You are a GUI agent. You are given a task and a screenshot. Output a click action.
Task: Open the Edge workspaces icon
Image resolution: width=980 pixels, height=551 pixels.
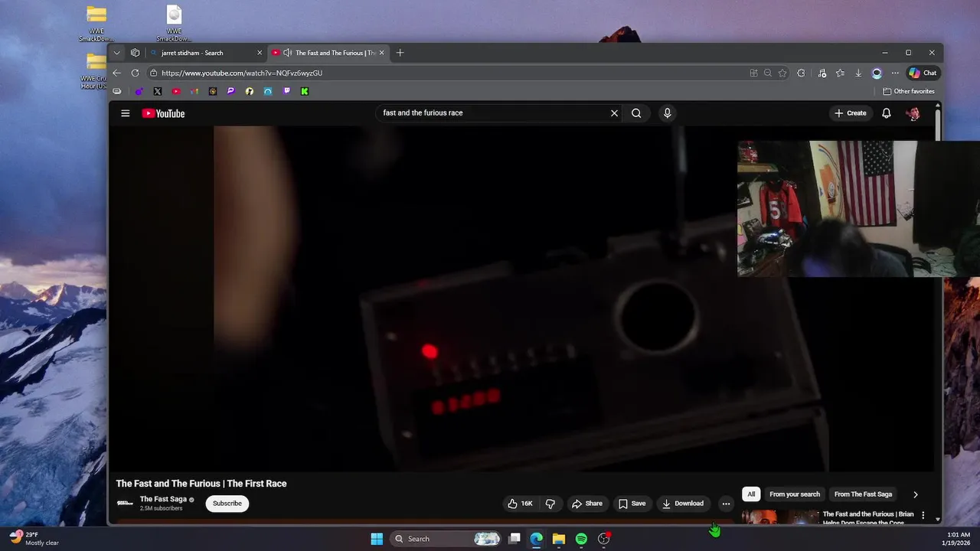136,53
